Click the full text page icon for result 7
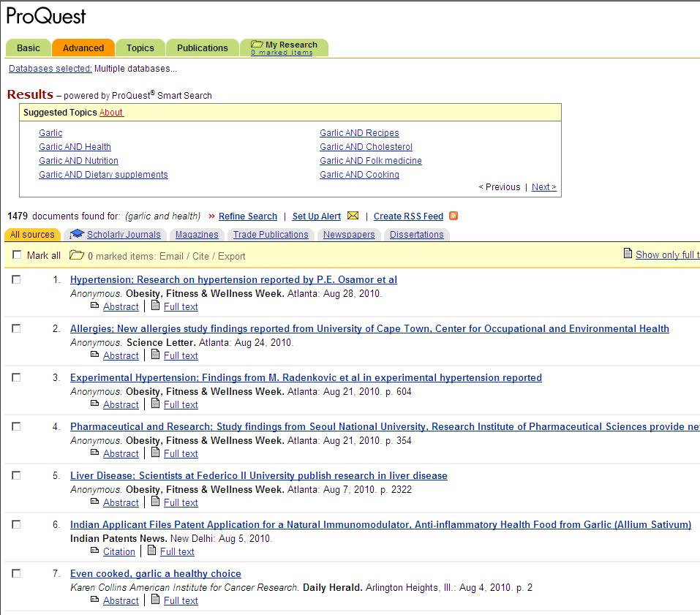Image resolution: width=700 pixels, height=615 pixels. tap(155, 600)
